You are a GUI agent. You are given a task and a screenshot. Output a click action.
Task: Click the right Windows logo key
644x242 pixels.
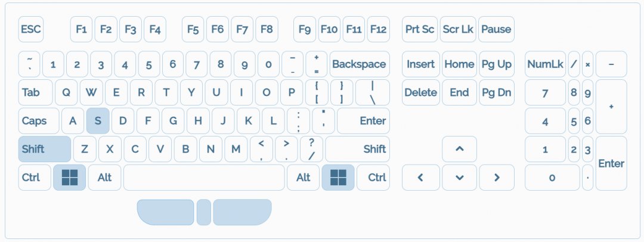[338, 177]
